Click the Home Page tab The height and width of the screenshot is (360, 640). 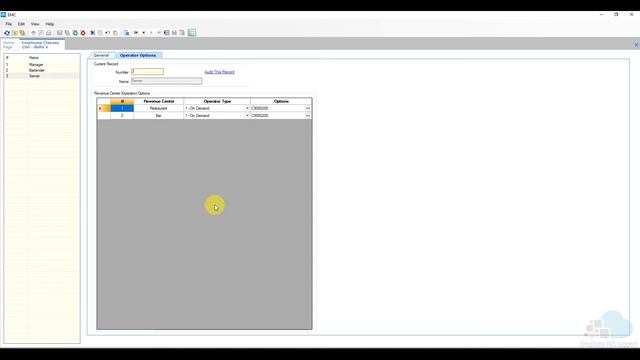pyautogui.click(x=9, y=44)
